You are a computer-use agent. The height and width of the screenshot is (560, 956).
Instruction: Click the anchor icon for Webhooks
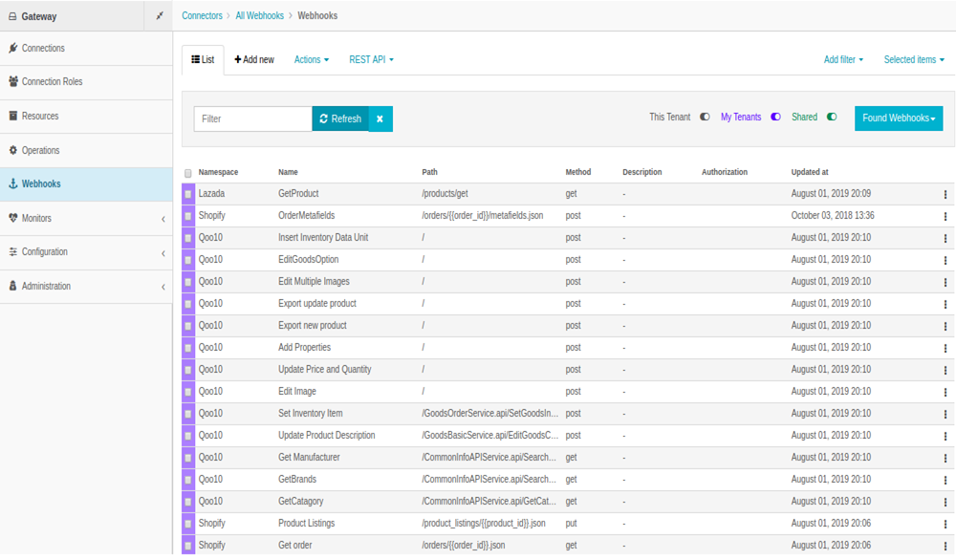(12, 183)
